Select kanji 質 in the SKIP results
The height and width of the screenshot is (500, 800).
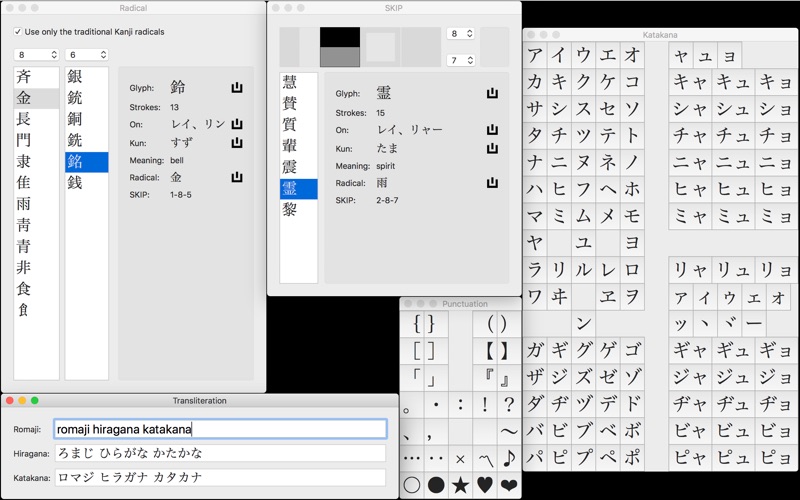[298, 125]
